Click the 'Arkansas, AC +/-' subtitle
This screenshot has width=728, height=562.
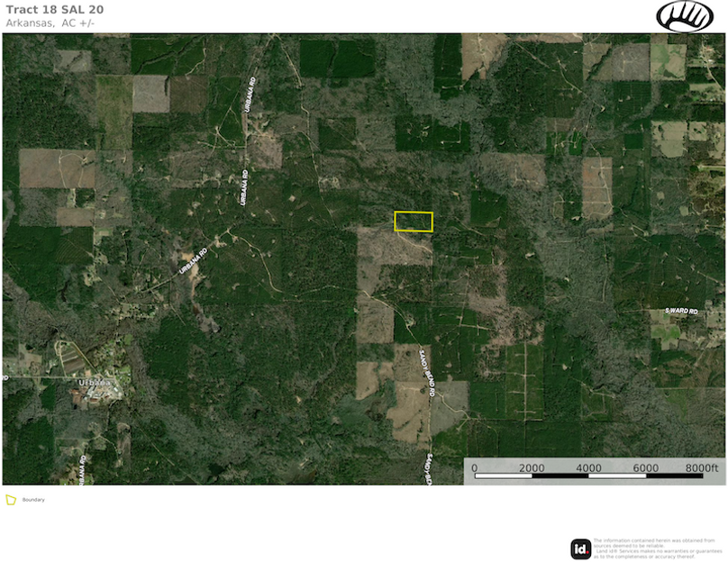(50, 23)
